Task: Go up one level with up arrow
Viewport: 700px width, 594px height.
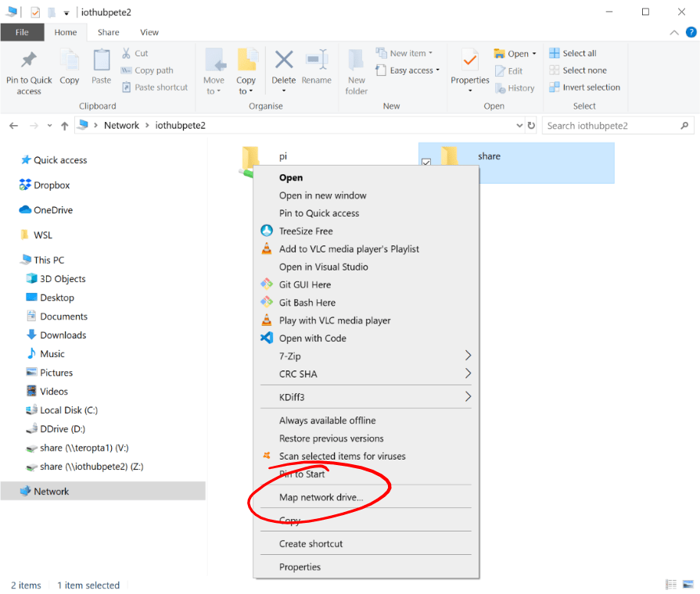Action: 65,126
